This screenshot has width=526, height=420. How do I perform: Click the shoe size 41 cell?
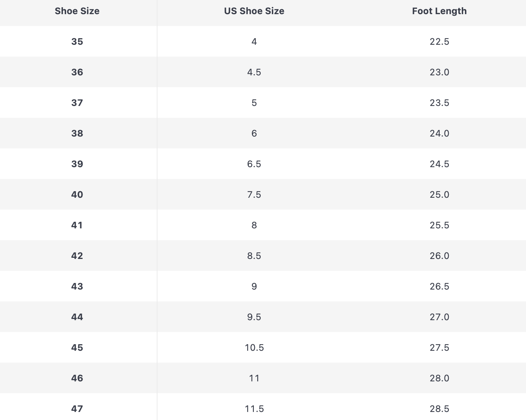point(77,225)
